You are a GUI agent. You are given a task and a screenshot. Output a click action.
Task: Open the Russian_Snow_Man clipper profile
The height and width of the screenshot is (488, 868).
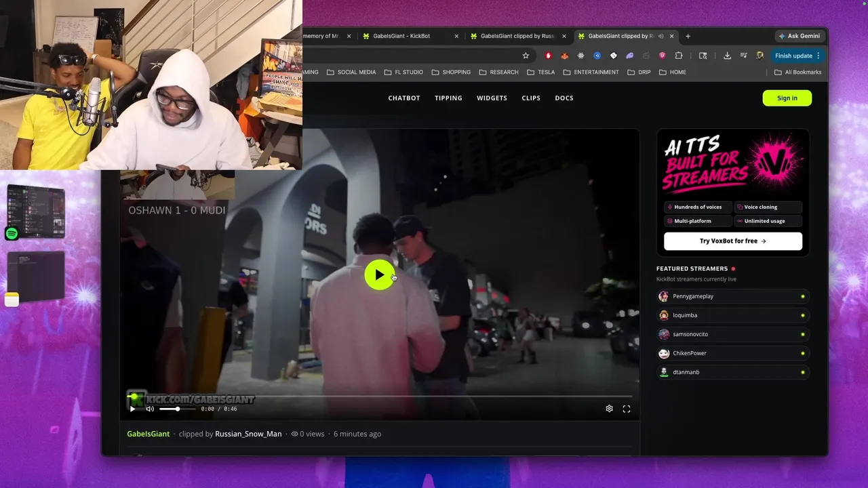248,434
